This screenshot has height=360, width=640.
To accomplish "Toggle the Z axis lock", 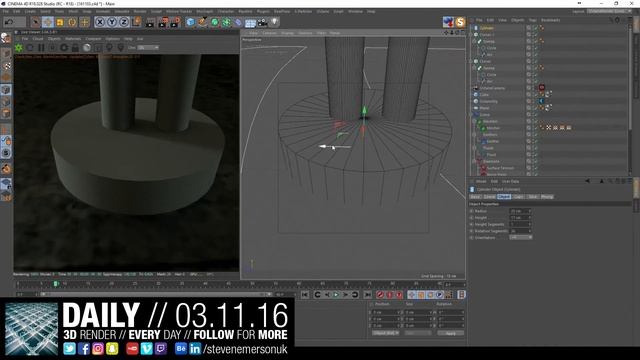I will click(124, 22).
